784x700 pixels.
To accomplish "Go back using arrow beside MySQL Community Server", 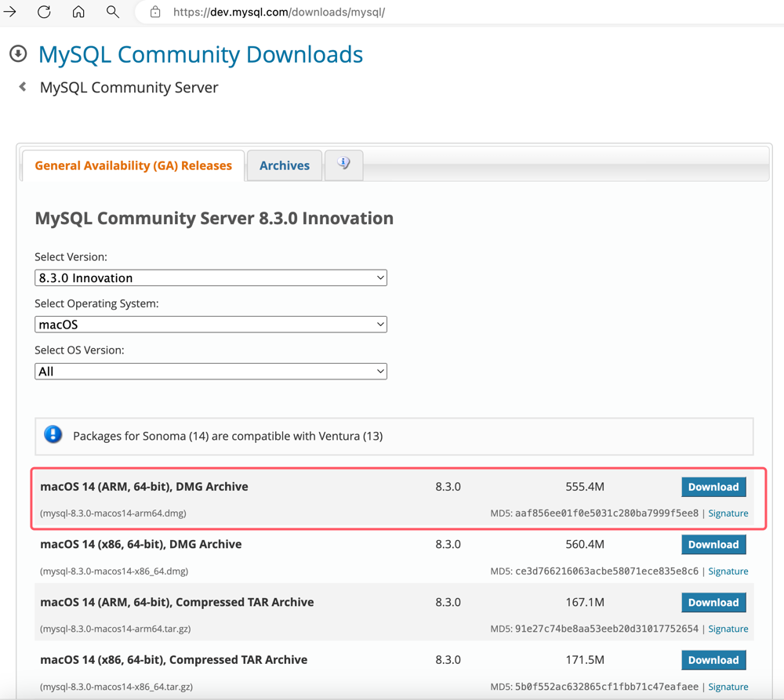I will coord(23,86).
